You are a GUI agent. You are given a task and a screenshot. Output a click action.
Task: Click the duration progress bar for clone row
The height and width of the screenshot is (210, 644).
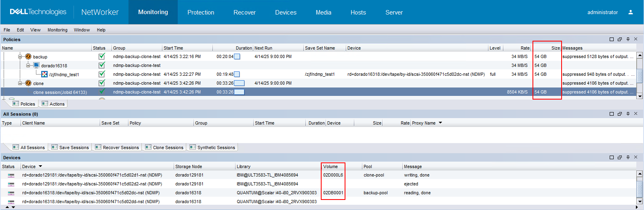239,83
